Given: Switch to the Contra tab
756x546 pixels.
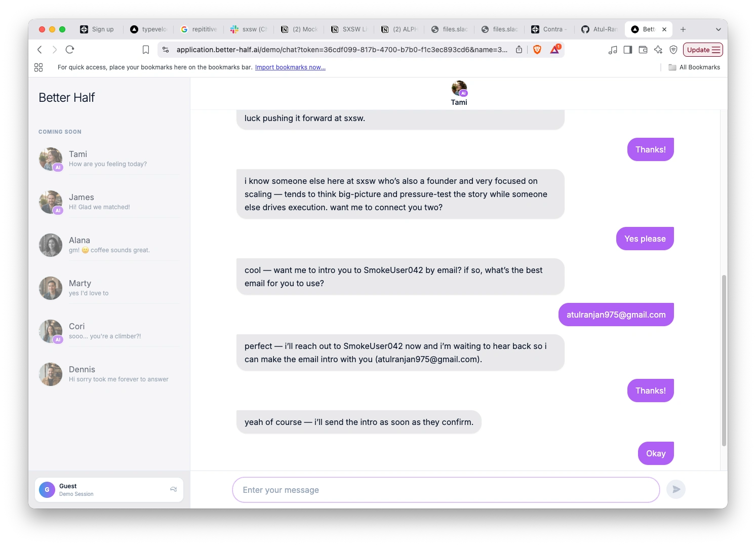Looking at the screenshot, I should coord(549,29).
